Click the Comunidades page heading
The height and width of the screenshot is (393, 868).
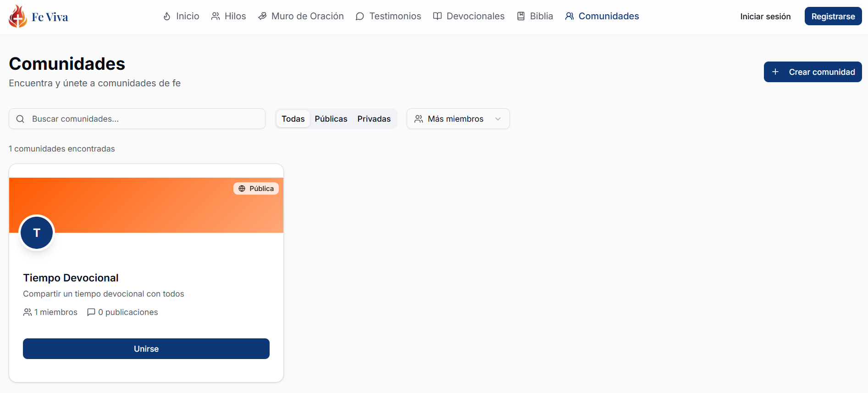67,64
